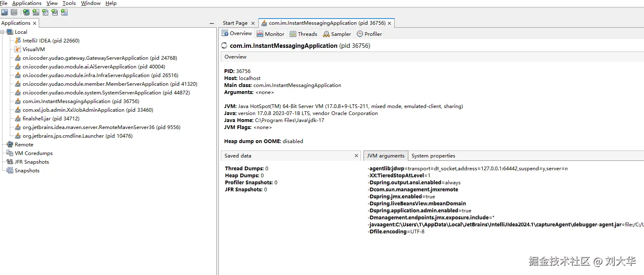Click the Local computer icon in tree
Image resolution: width=644 pixels, height=275 pixels.
tap(10, 32)
